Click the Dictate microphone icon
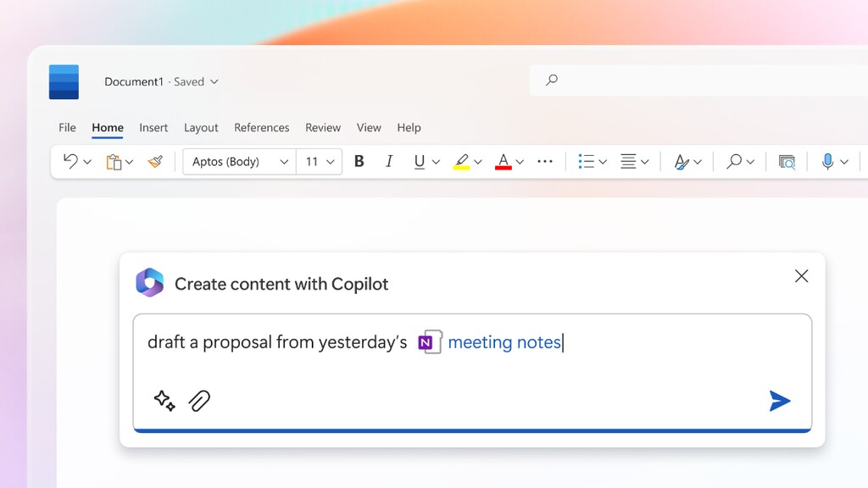 click(827, 161)
